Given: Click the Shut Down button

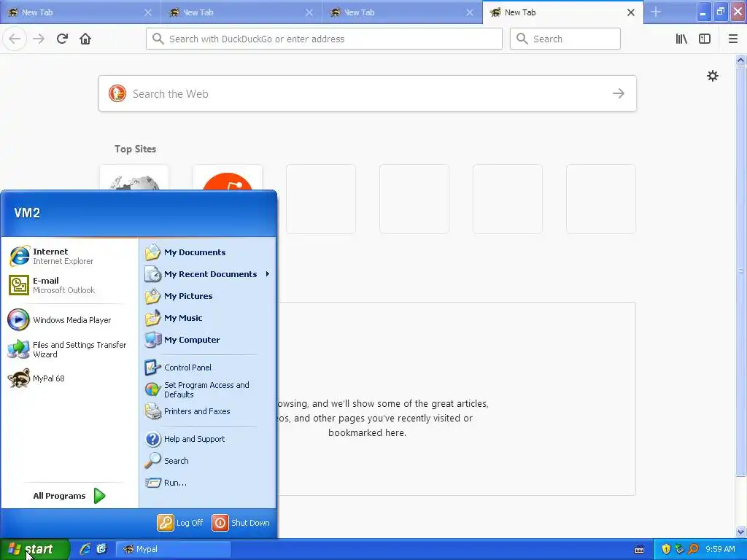Looking at the screenshot, I should point(241,523).
